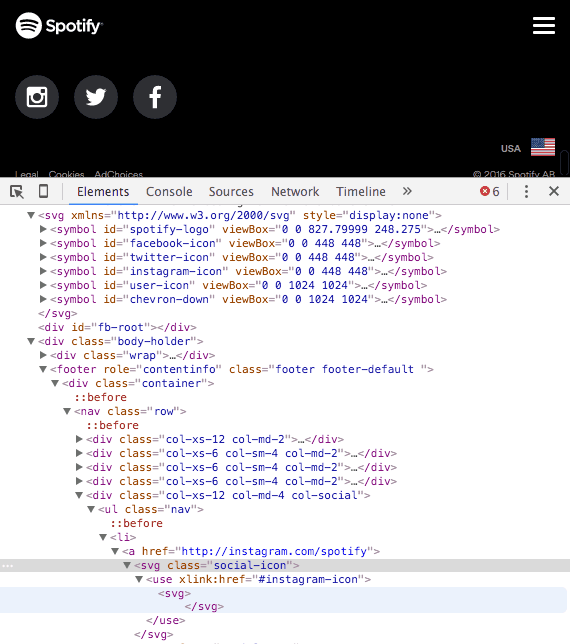
Task: Collapse the col-social div node
Action: [x=79, y=495]
